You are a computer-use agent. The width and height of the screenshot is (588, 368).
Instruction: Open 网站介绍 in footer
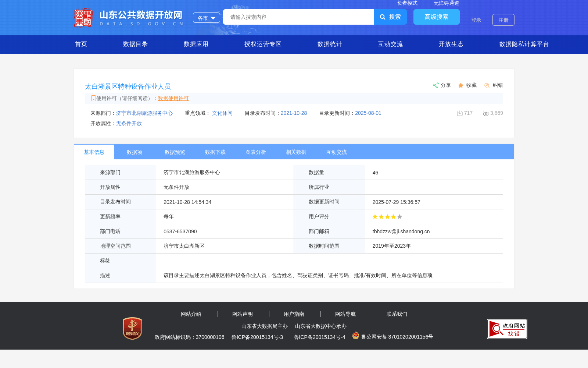pyautogui.click(x=191, y=314)
